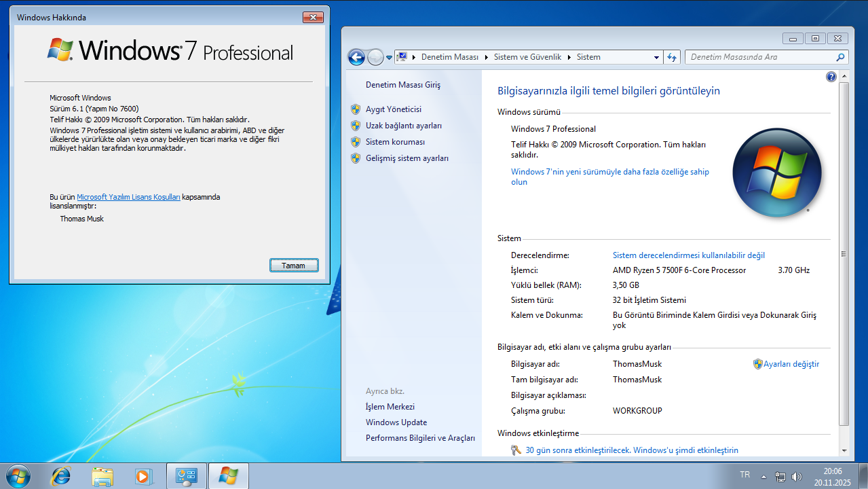Open the Start menu orb
Image resolution: width=868 pixels, height=489 pixels.
pos(17,476)
